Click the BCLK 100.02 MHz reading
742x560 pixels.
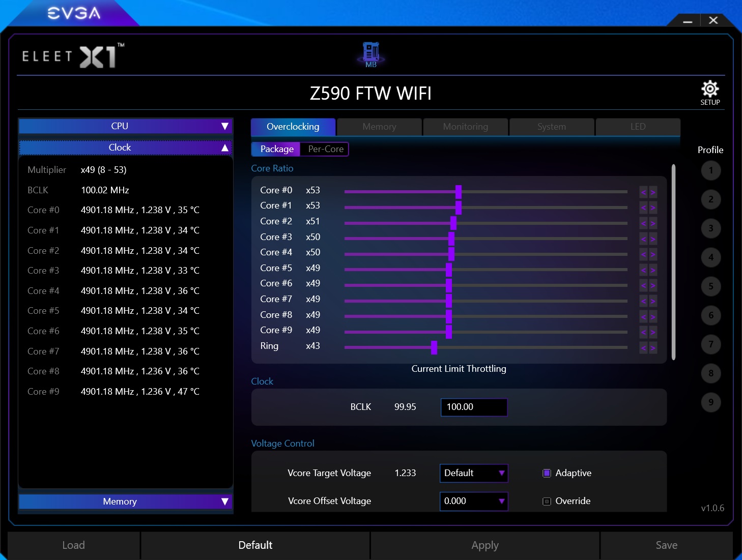click(105, 190)
